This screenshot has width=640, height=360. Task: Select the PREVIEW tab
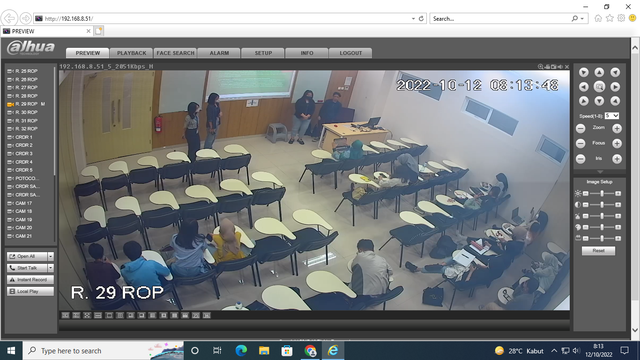pos(88,53)
